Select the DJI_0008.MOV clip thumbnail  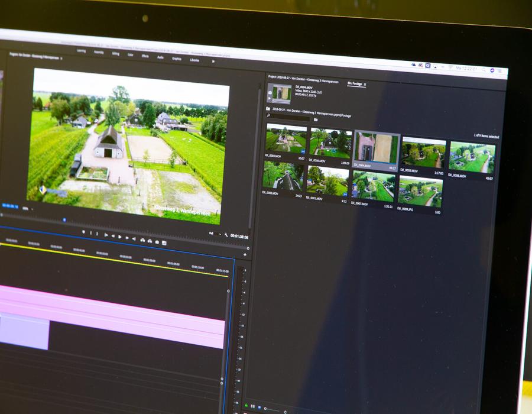click(x=472, y=158)
